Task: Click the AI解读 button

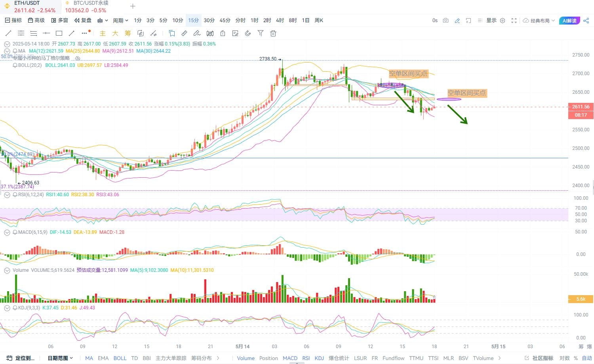Action: (x=569, y=21)
